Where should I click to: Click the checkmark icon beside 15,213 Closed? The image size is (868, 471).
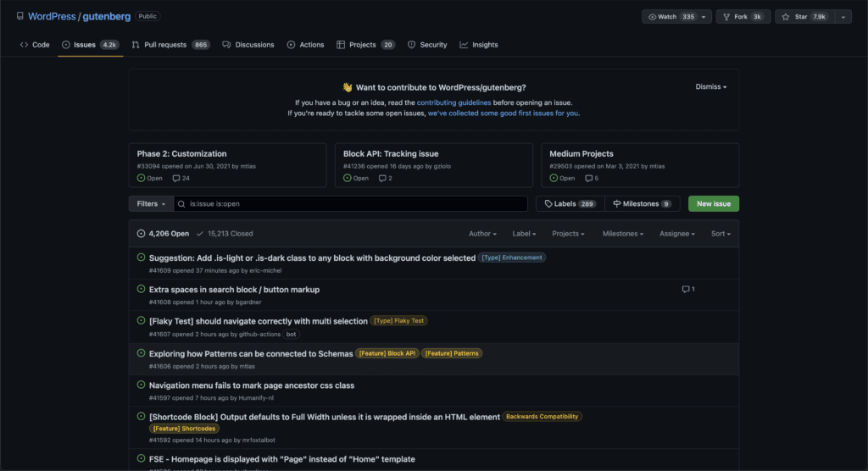(200, 234)
